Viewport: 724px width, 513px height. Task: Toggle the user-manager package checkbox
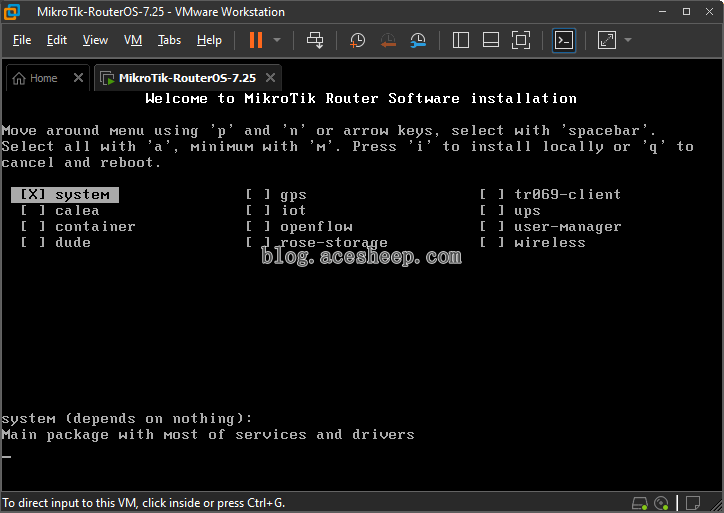coord(492,227)
